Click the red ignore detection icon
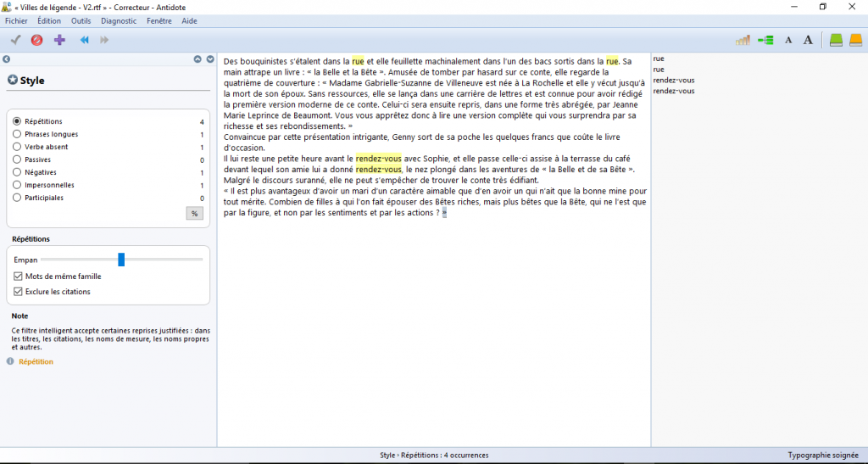The height and width of the screenshot is (464, 868). coord(36,40)
